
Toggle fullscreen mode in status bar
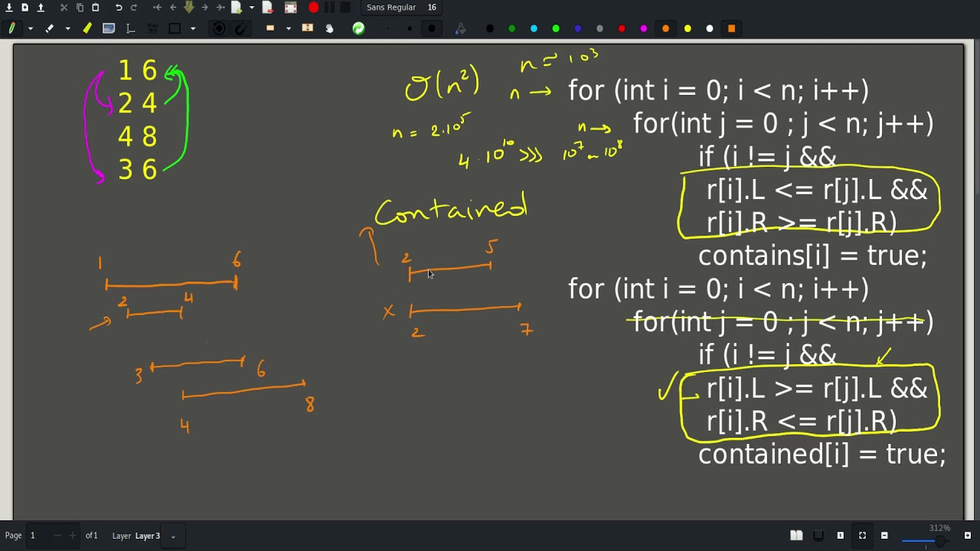862,536
